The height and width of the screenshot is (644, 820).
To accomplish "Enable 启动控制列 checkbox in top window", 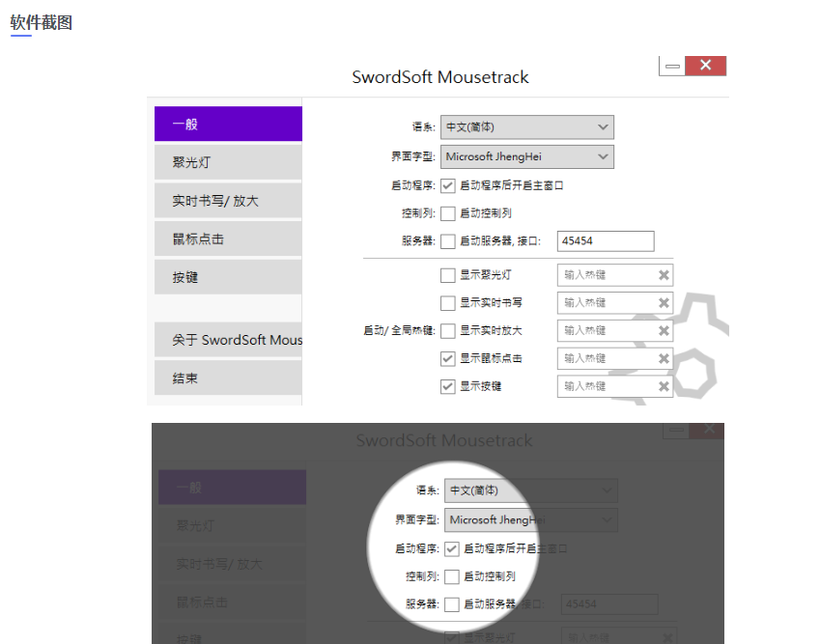I will [447, 213].
